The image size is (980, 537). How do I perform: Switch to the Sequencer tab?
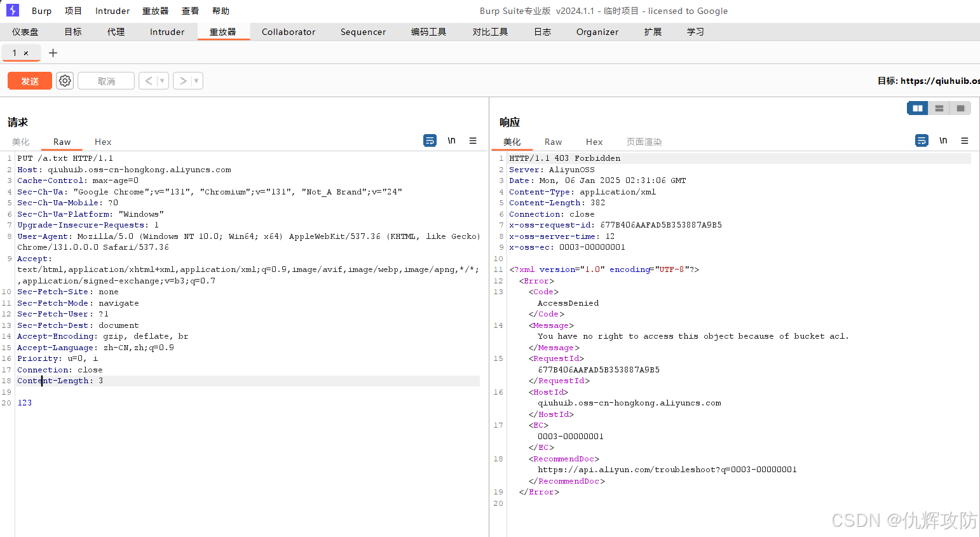(363, 32)
